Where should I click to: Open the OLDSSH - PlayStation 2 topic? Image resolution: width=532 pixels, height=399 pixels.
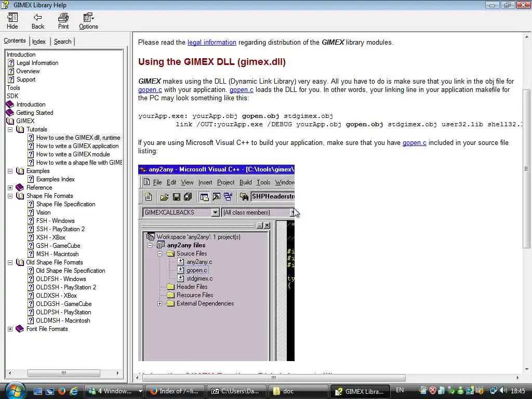click(x=66, y=287)
